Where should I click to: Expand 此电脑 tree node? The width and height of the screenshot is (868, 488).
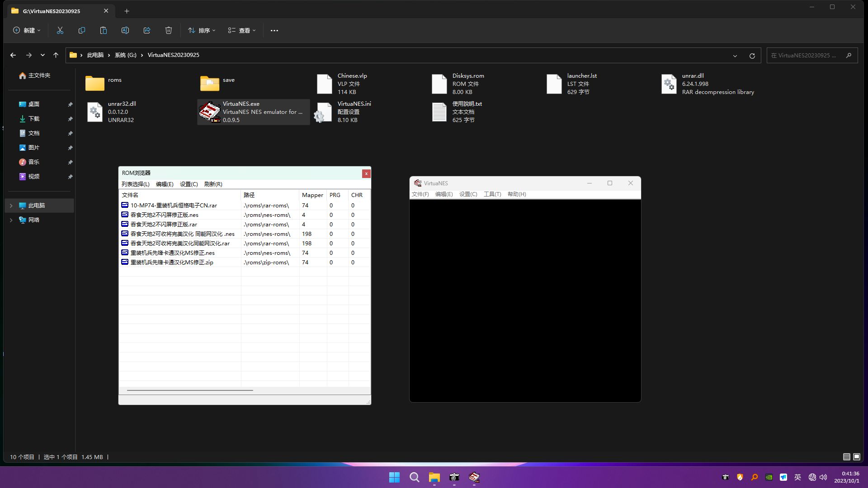point(11,206)
